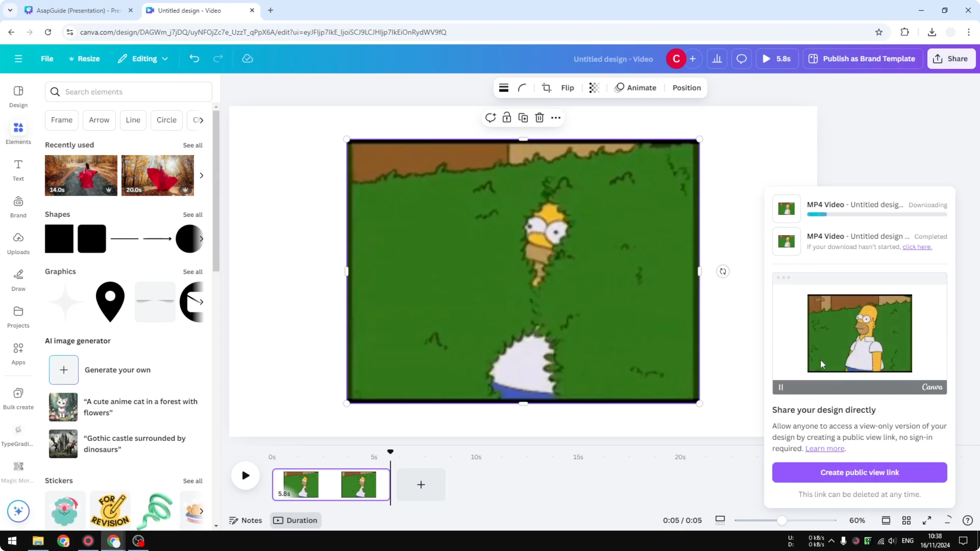Toggle the Notes panel below the timeline
Image resolution: width=980 pixels, height=551 pixels.
pos(245,520)
